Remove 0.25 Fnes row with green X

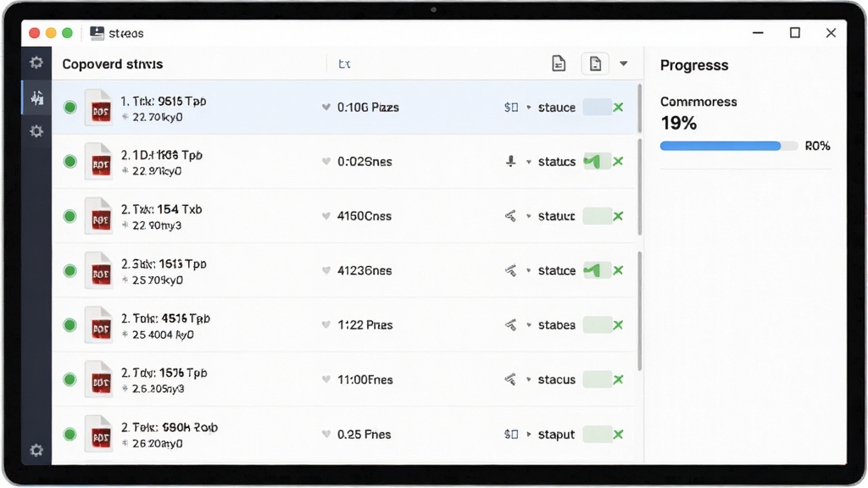tap(618, 435)
